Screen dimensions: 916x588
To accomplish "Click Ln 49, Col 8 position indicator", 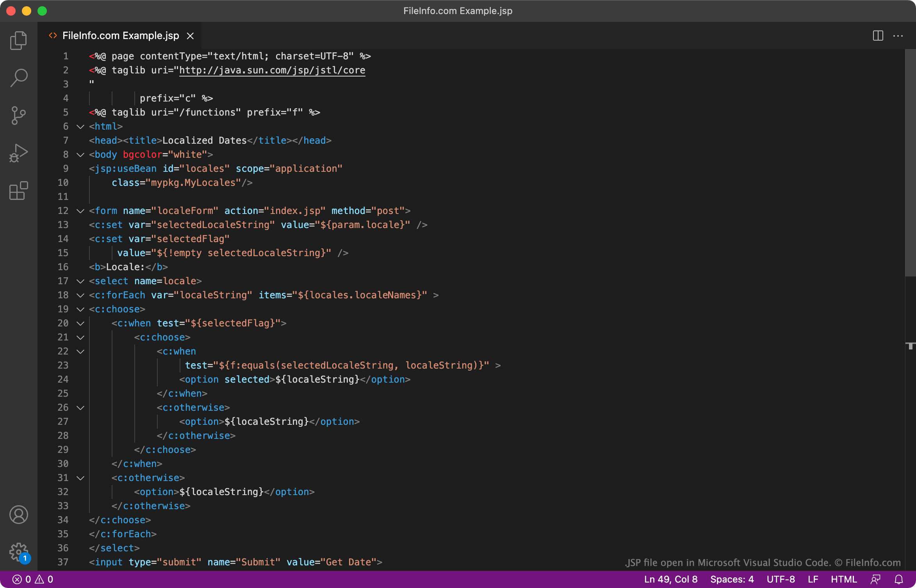I will tap(671, 579).
